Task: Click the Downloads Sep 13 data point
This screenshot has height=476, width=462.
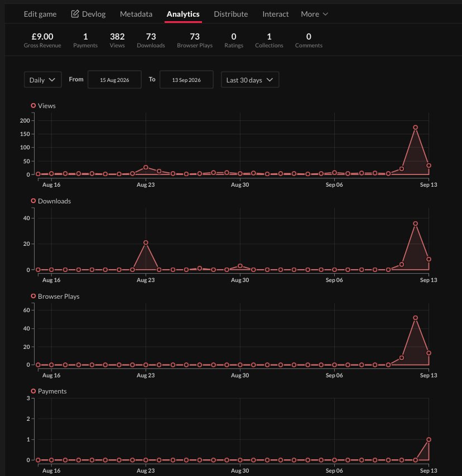Action: click(429, 259)
